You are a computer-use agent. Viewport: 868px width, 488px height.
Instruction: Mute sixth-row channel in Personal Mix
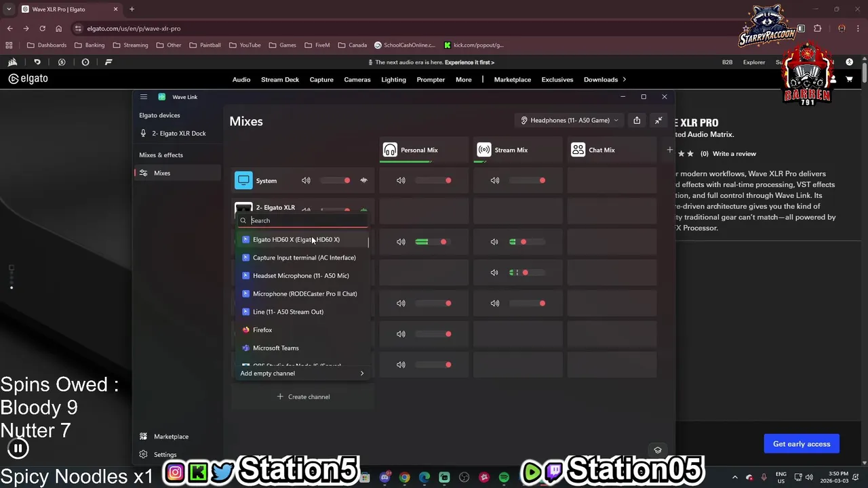tap(401, 334)
